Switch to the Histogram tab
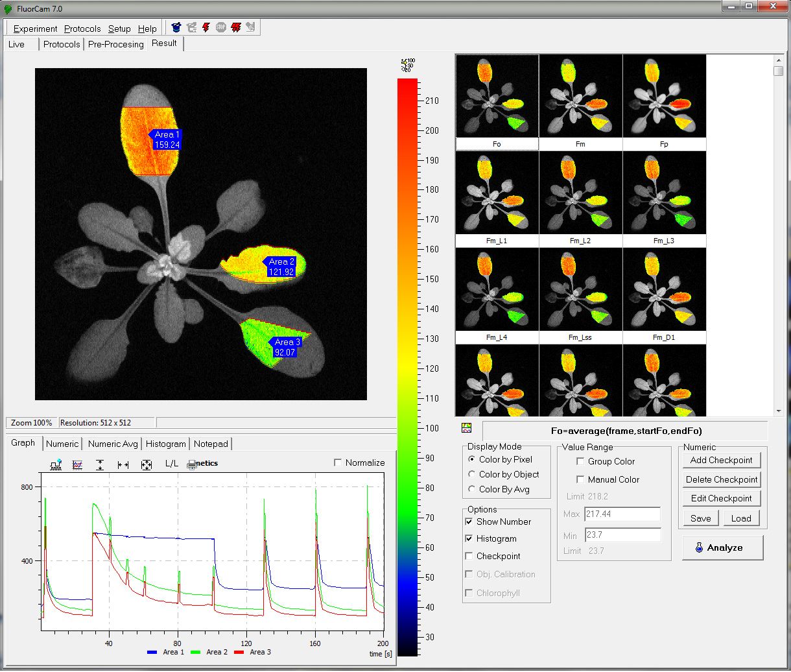 [165, 444]
